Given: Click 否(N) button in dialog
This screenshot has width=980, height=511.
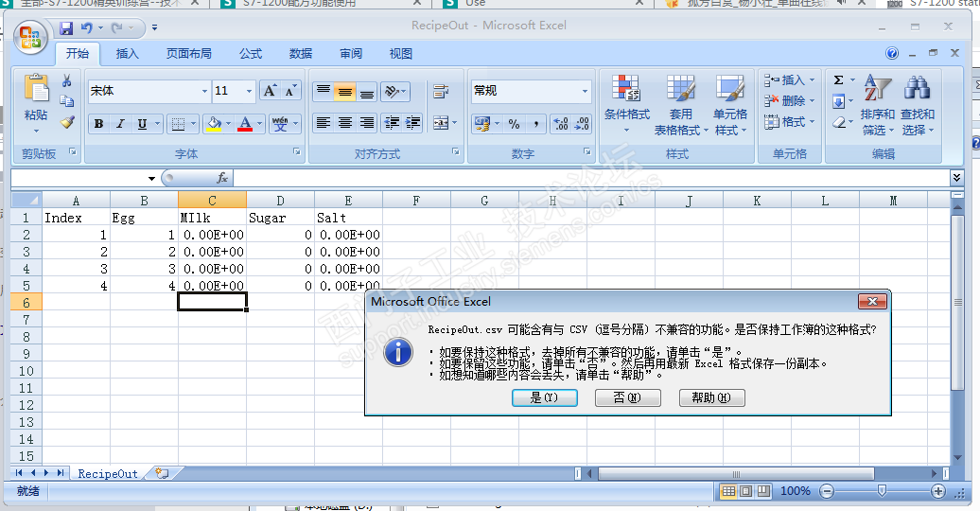Looking at the screenshot, I should pyautogui.click(x=627, y=397).
